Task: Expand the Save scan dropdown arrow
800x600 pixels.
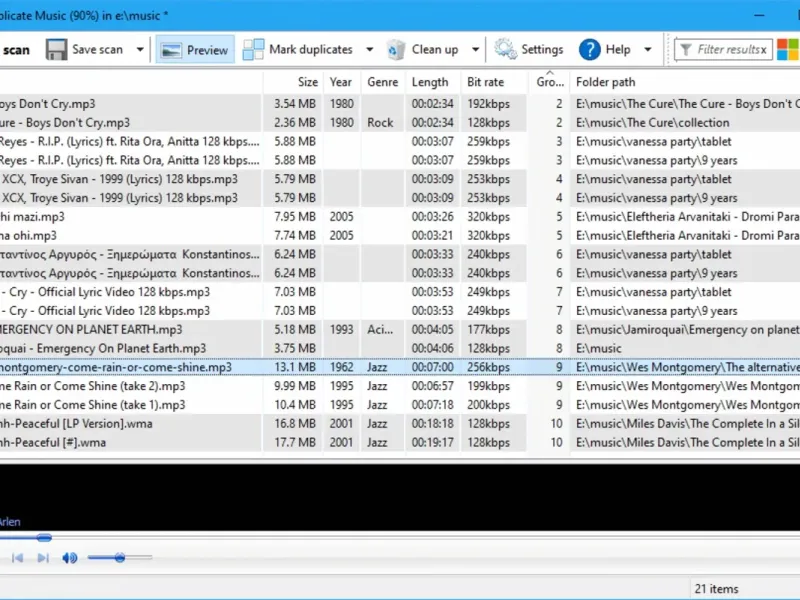Action: click(x=140, y=49)
